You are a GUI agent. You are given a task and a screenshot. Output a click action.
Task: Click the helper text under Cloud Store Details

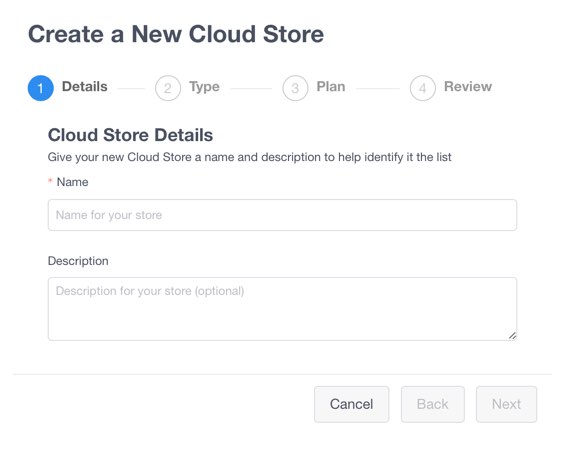250,157
